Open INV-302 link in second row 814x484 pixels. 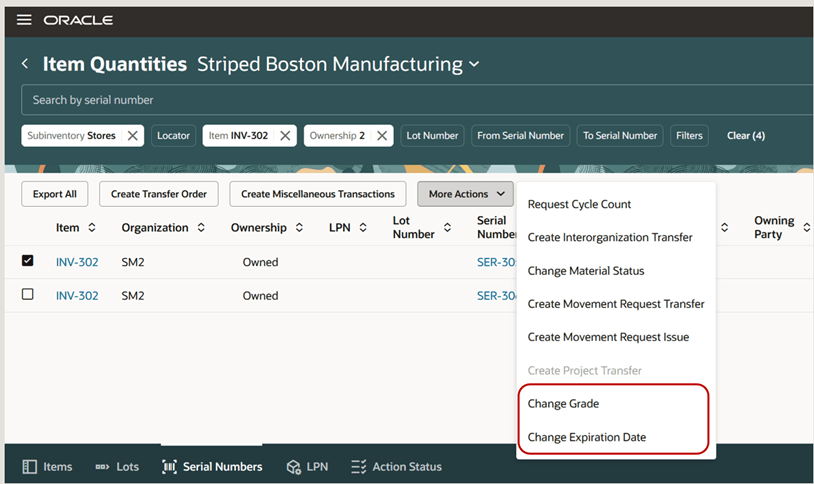[77, 295]
